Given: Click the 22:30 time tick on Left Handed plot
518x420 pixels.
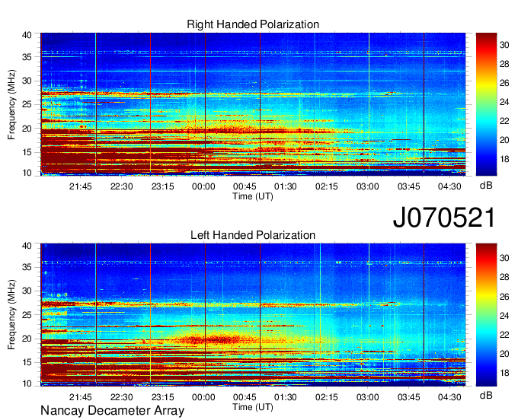Looking at the screenshot, I should click(x=122, y=397).
